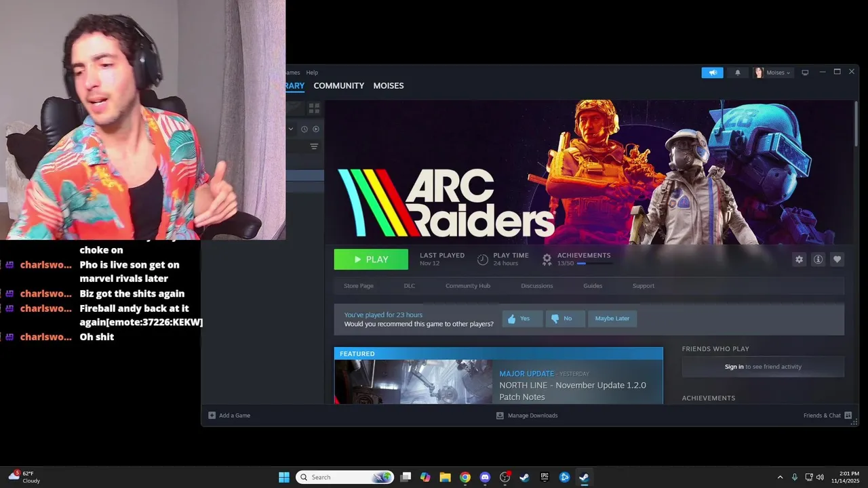Launch ARC Raiders with PLAY button
Screen dimensions: 868x488
point(371,260)
